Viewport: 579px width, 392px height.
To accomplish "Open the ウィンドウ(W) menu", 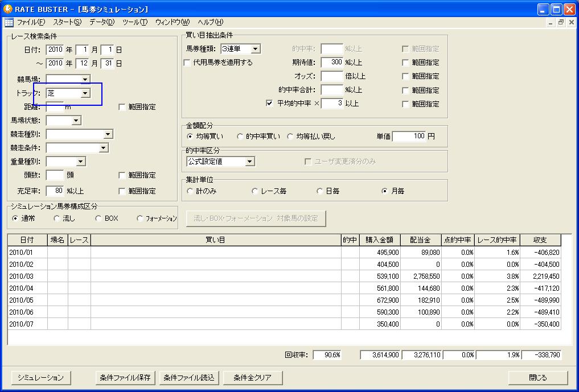I will click(x=172, y=22).
